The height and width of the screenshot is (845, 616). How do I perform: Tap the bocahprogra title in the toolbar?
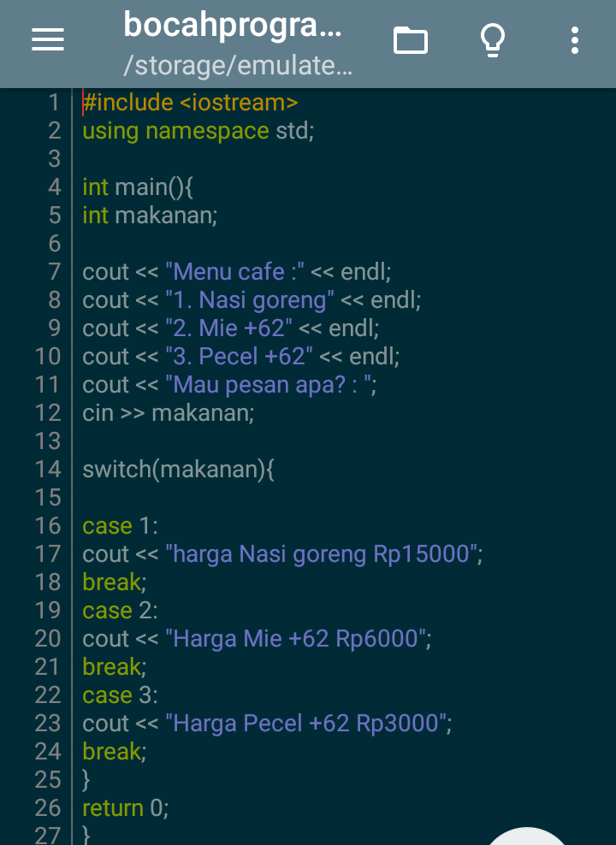click(x=231, y=26)
